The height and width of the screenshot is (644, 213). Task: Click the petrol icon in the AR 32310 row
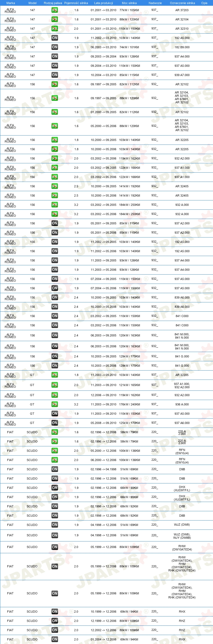[55, 29]
